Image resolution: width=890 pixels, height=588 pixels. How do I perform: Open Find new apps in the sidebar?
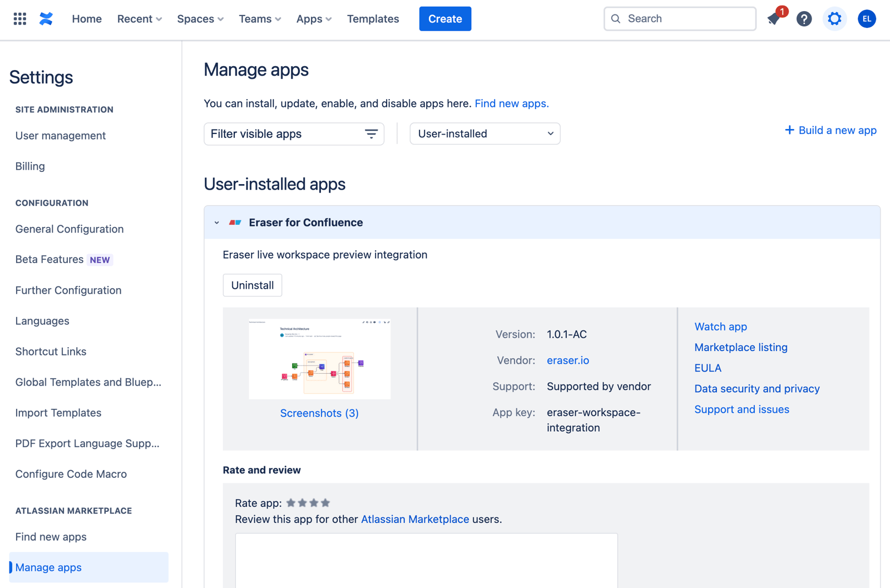coord(51,537)
